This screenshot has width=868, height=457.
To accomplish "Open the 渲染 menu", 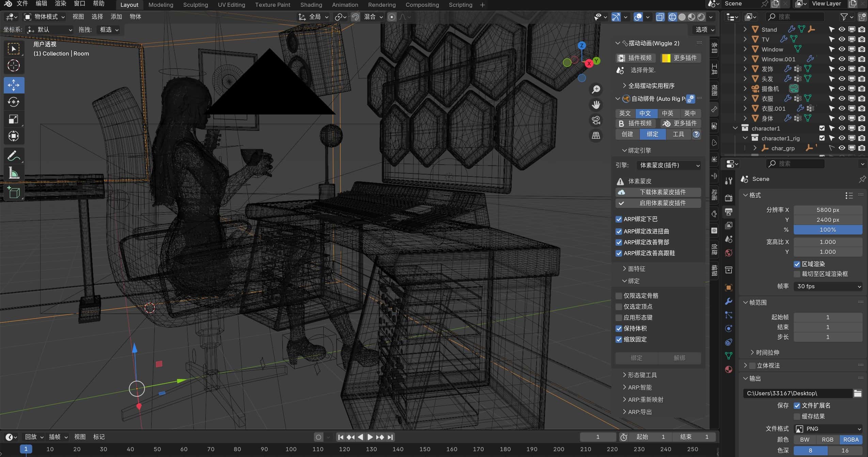I will click(60, 4).
